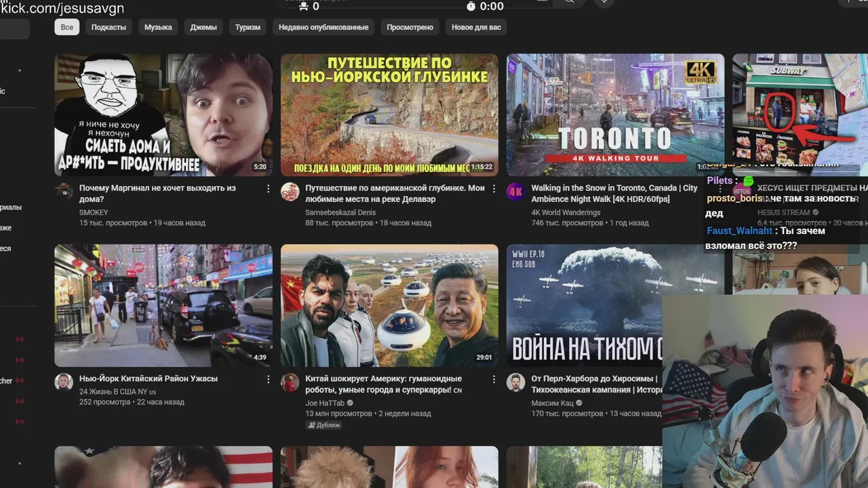Open title Walking in the Snow in Toronto

[x=614, y=194]
